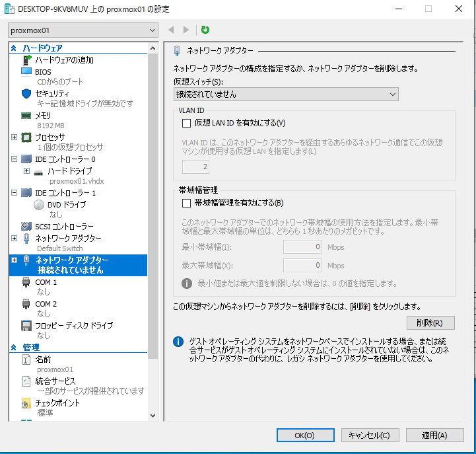
Task: Expand the プロセッサ tree node
Action: point(15,137)
